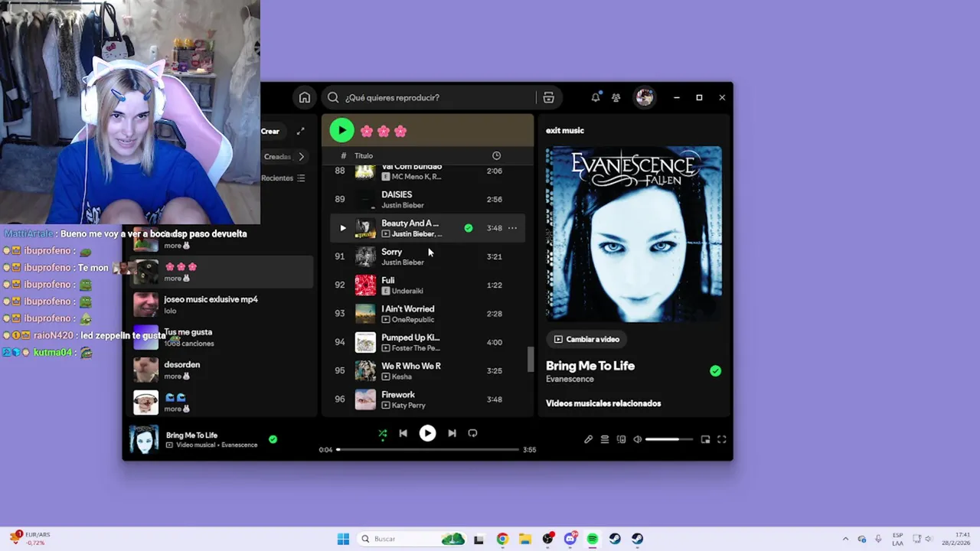This screenshot has height=551, width=980.
Task: Open Spotify icon in taskbar
Action: 593,539
